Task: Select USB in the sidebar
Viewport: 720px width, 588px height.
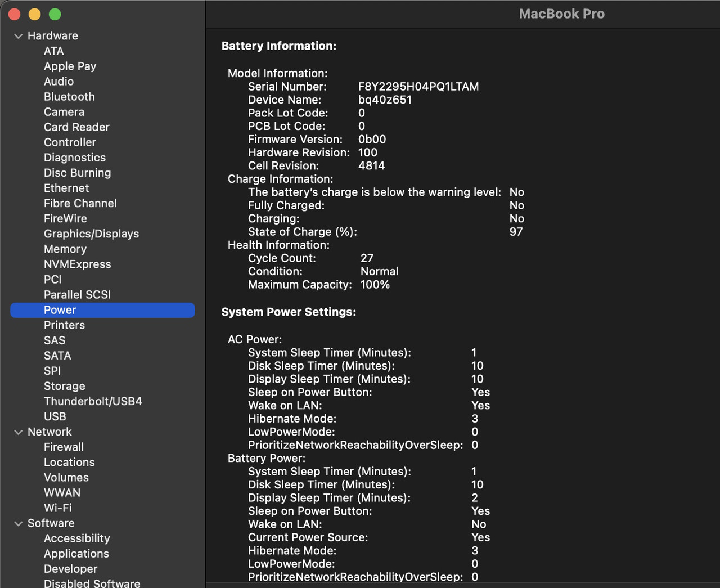Action: coord(55,416)
